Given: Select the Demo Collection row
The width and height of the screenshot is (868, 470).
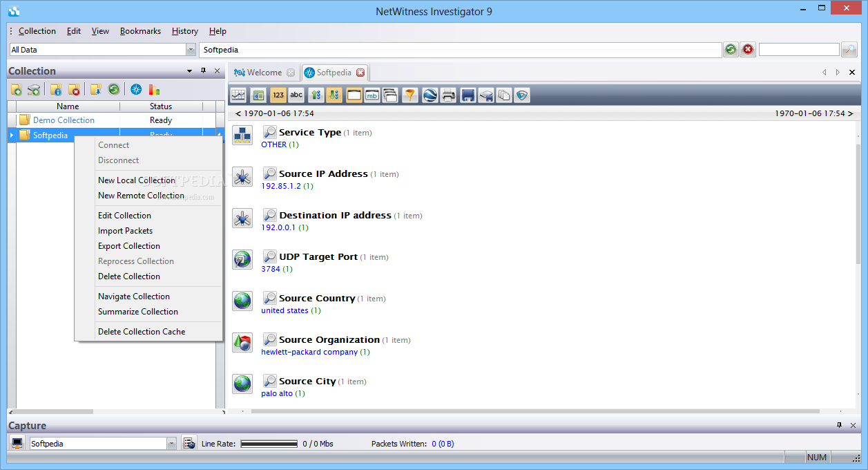Looking at the screenshot, I should tap(116, 120).
